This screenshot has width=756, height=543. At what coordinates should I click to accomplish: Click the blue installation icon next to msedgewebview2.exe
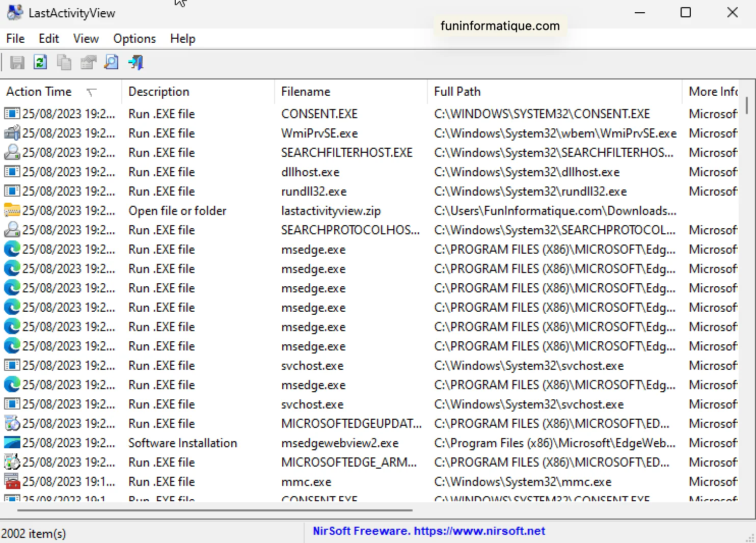click(11, 443)
